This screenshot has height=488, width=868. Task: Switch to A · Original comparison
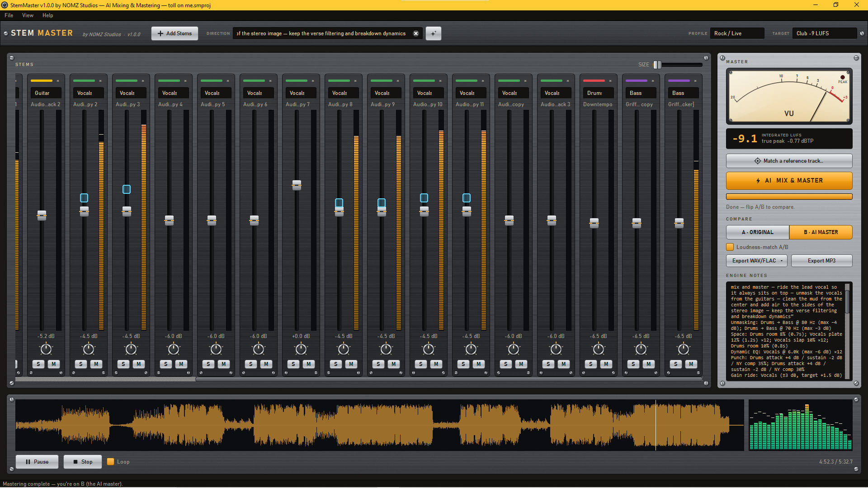758,232
